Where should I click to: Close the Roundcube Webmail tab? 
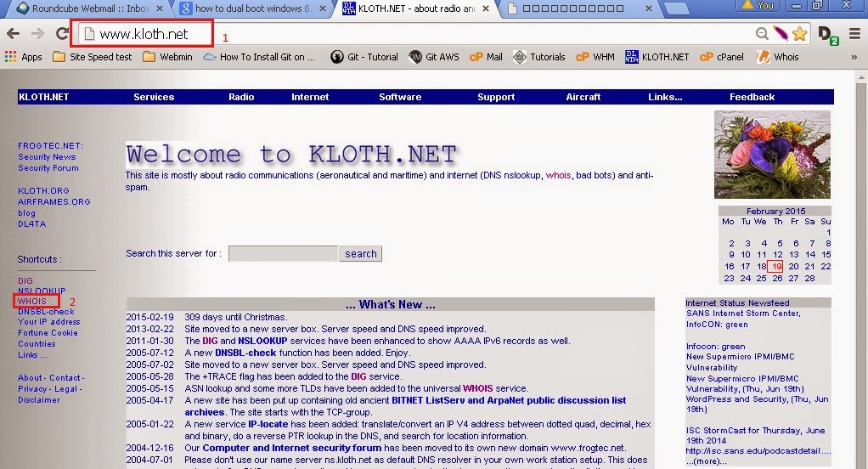(x=160, y=8)
